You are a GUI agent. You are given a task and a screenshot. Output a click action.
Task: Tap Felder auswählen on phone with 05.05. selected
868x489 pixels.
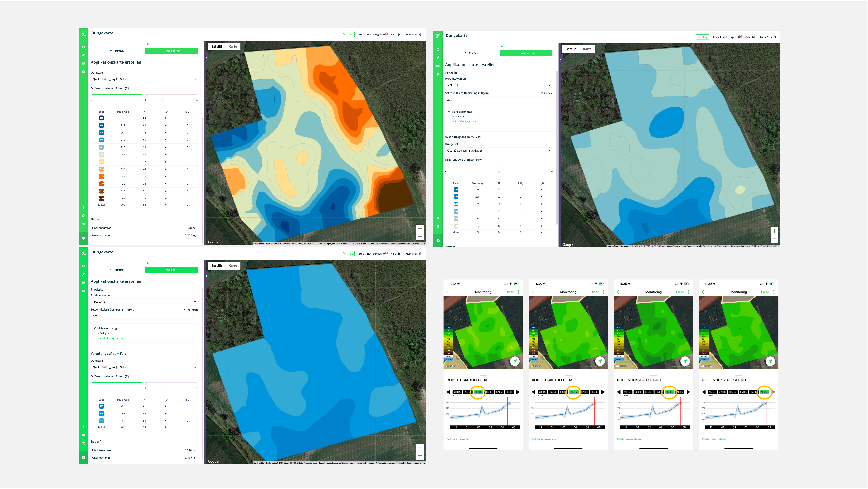543,439
